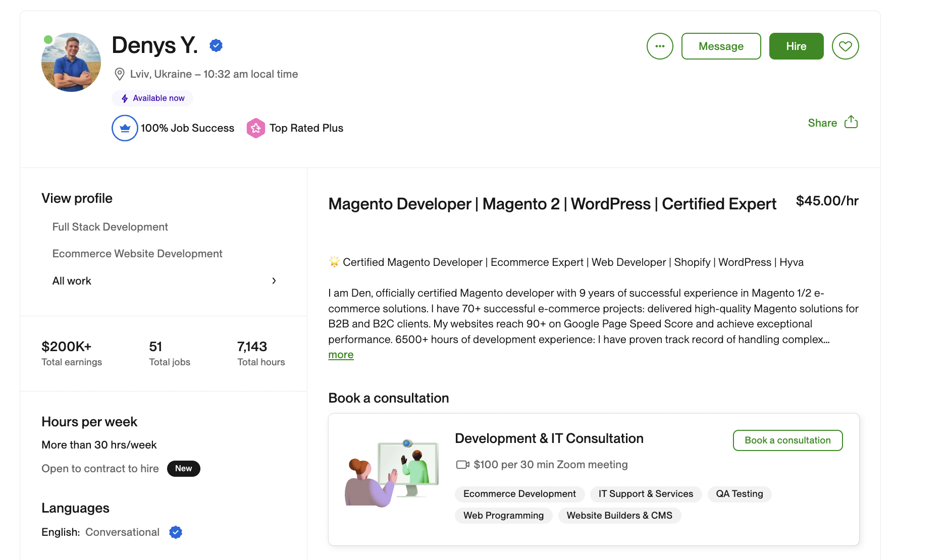Save freelancer with the heart icon
The height and width of the screenshot is (560, 948).
(x=846, y=46)
